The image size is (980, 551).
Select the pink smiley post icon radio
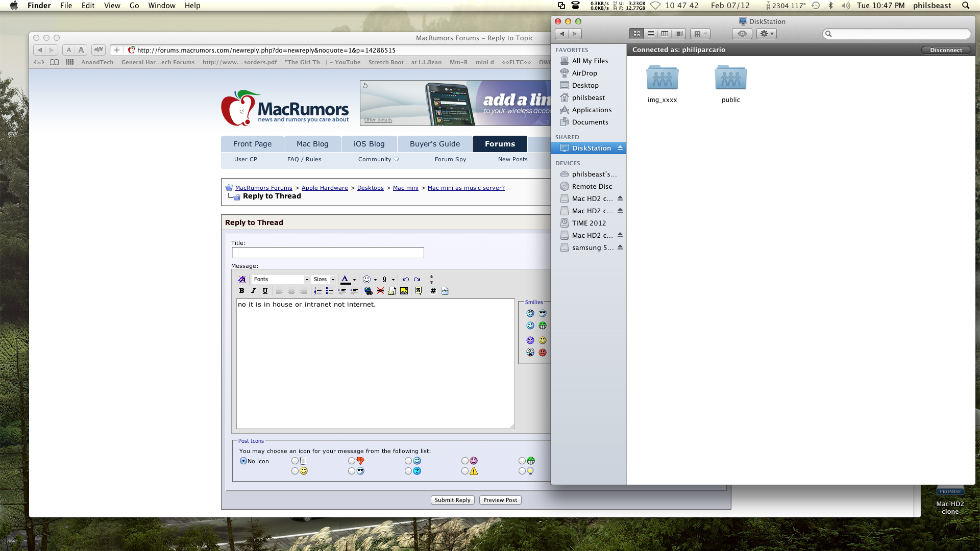tap(465, 461)
